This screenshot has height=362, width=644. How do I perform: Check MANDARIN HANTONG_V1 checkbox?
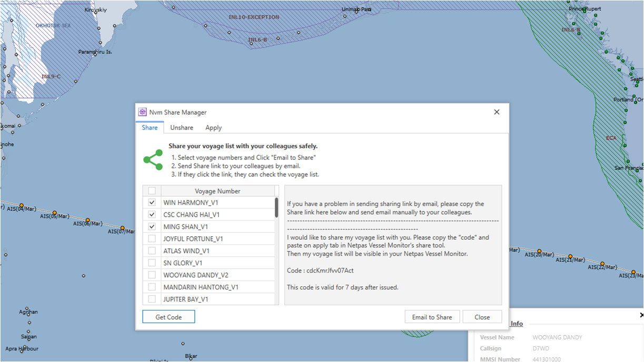point(152,287)
